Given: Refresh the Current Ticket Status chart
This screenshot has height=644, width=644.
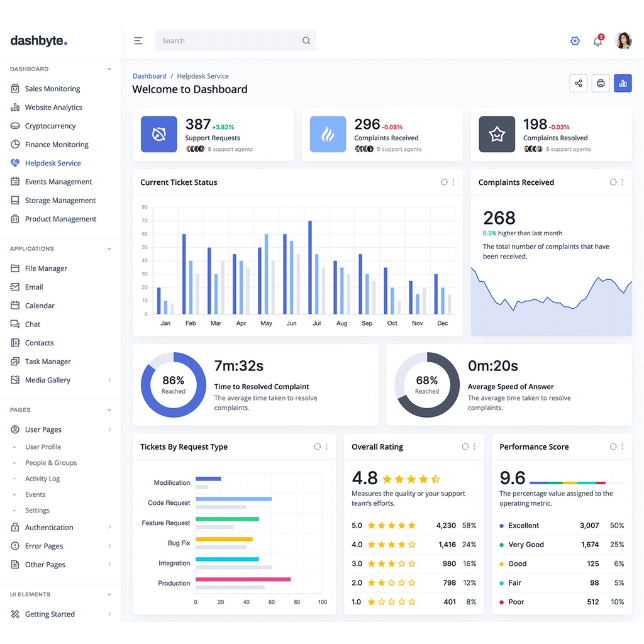Looking at the screenshot, I should point(444,182).
